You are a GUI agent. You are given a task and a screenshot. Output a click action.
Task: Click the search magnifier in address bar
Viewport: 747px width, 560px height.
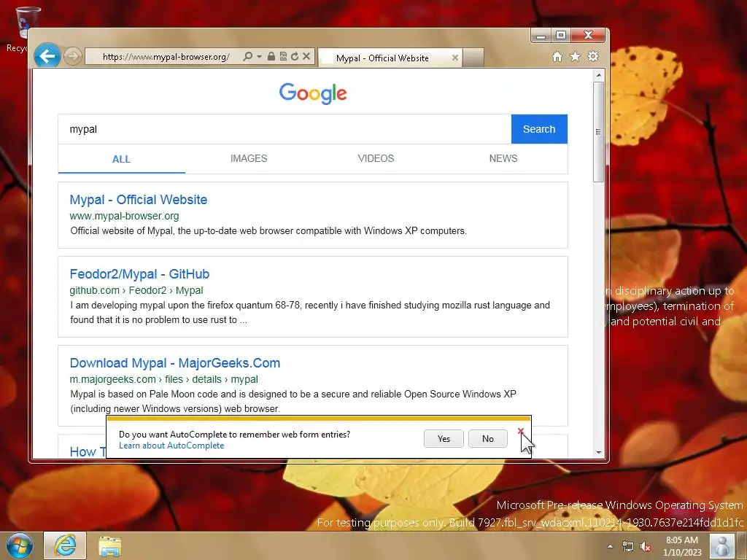pyautogui.click(x=247, y=57)
